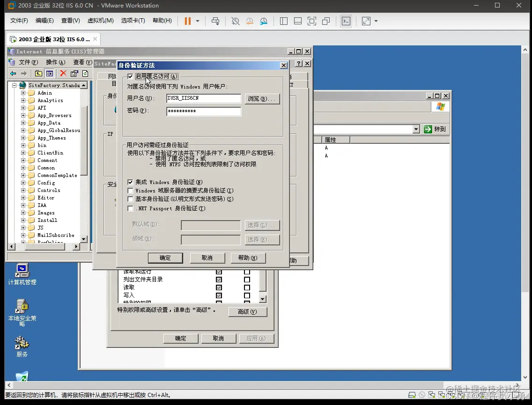532x405 pixels.
Task: Open Computer Management desktop icon
Action: (22, 274)
